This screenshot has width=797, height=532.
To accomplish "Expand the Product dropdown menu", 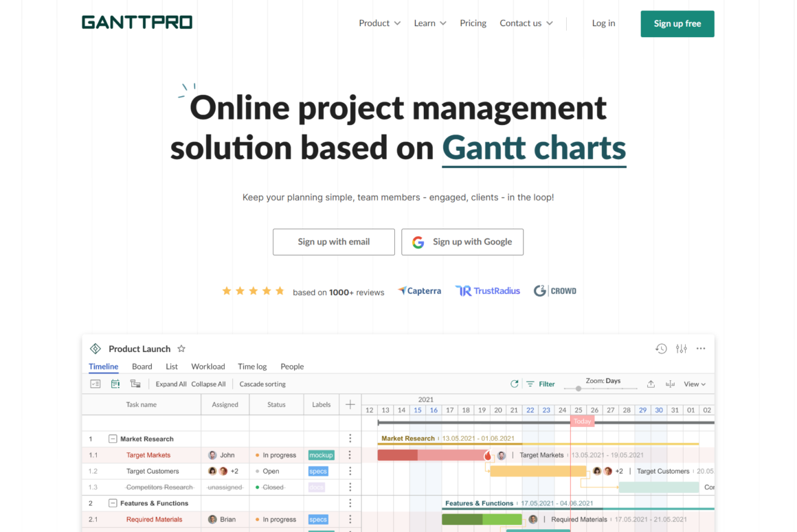I will (x=380, y=23).
